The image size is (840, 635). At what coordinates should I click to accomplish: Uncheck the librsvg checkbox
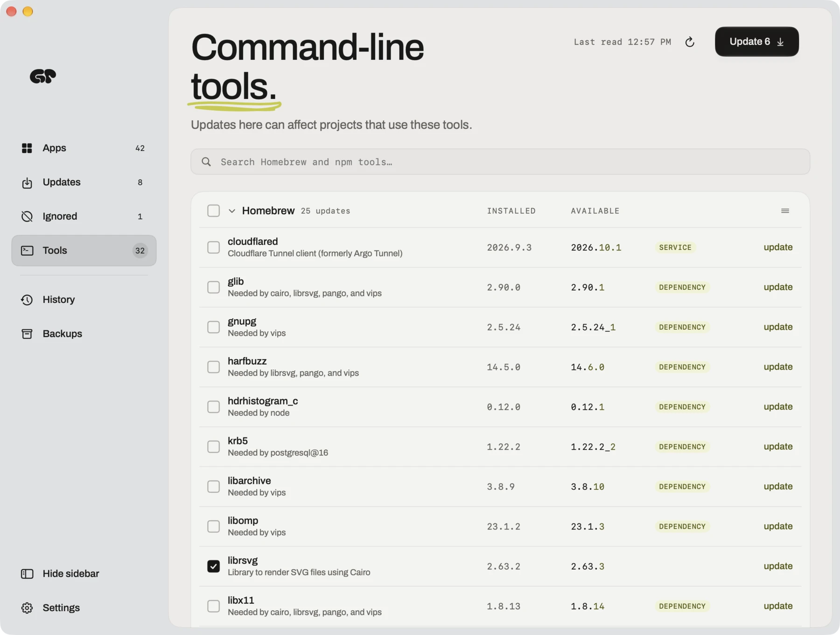[213, 566]
